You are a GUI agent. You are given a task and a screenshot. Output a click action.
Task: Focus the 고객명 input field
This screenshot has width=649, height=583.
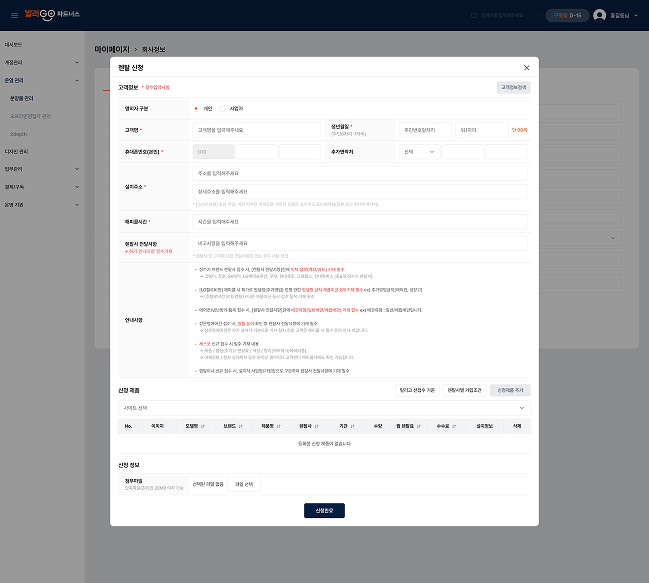pyautogui.click(x=257, y=130)
